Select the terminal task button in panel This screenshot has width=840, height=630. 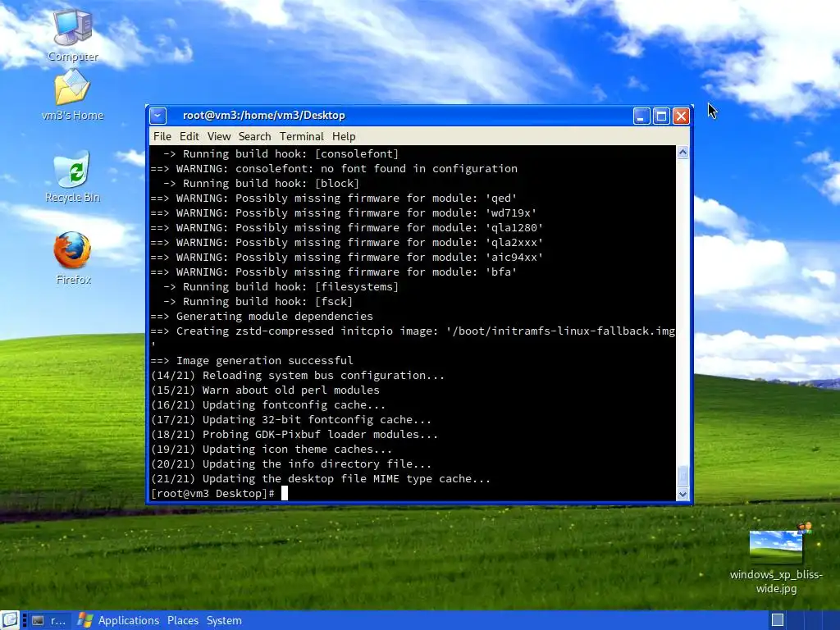tap(48, 620)
